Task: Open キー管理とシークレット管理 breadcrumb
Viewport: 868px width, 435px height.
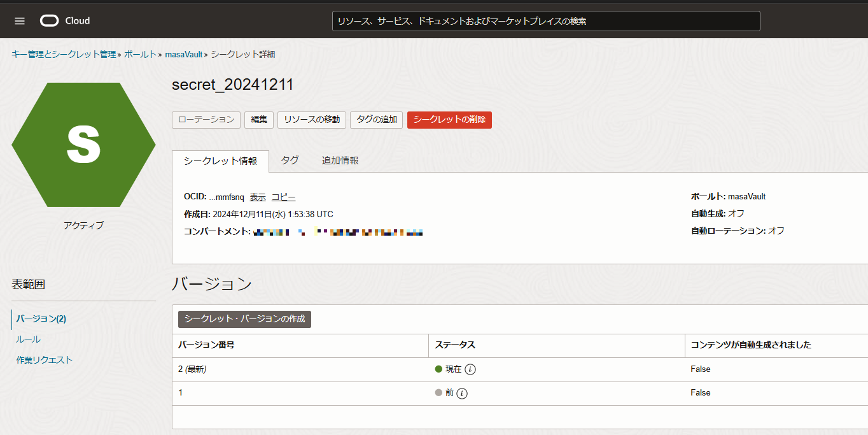Action: pos(64,55)
